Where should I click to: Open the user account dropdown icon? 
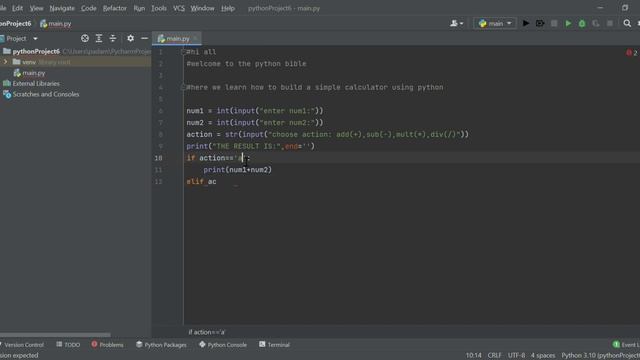tap(457, 23)
